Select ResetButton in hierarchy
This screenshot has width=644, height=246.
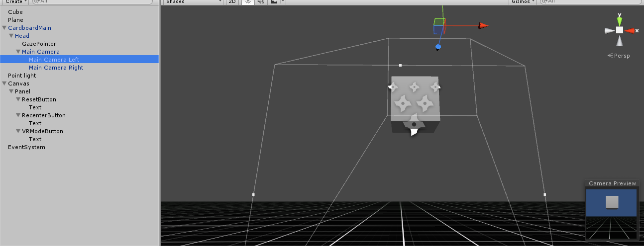[x=80, y=99]
